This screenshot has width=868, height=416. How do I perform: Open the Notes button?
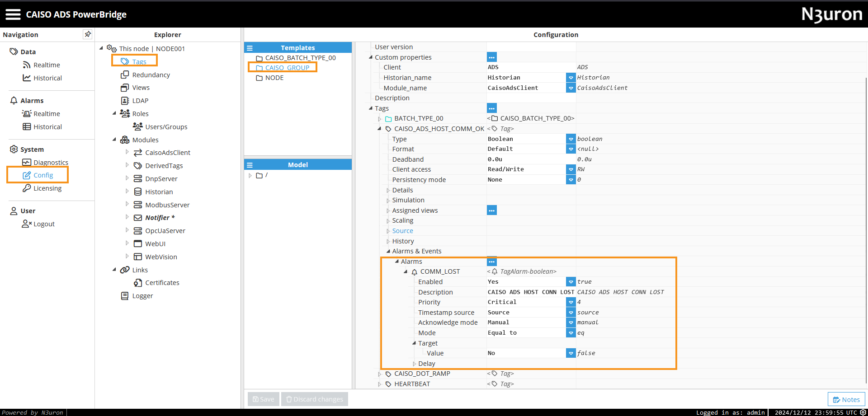pyautogui.click(x=846, y=400)
